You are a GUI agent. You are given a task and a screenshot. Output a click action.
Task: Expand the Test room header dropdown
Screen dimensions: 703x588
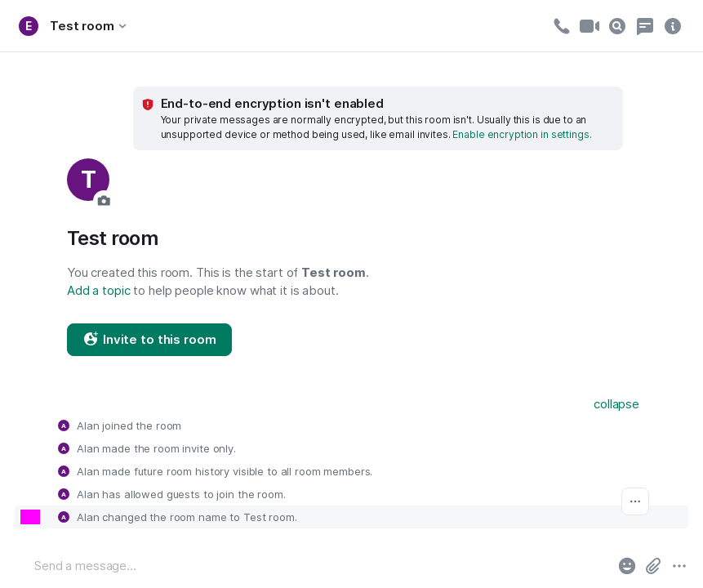(122, 26)
